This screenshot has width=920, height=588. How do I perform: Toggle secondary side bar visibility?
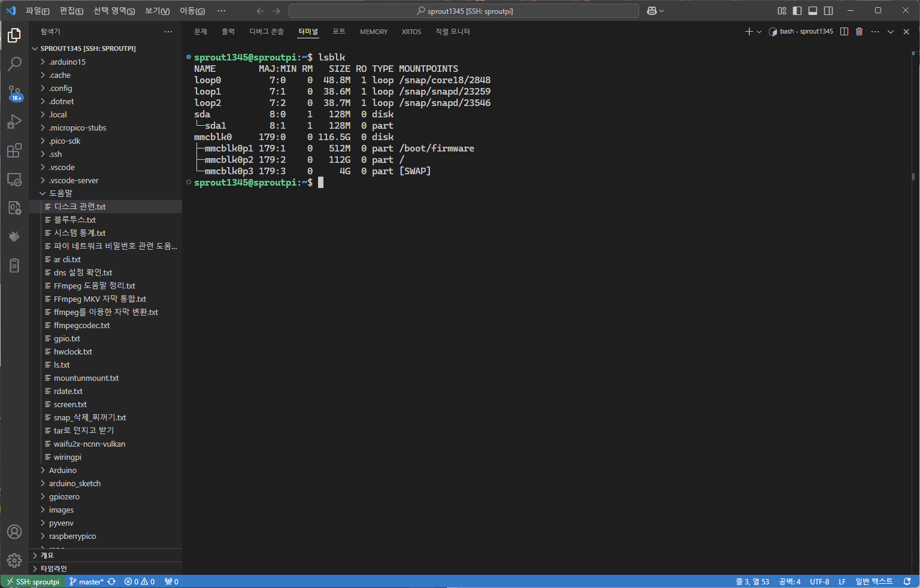coord(828,11)
